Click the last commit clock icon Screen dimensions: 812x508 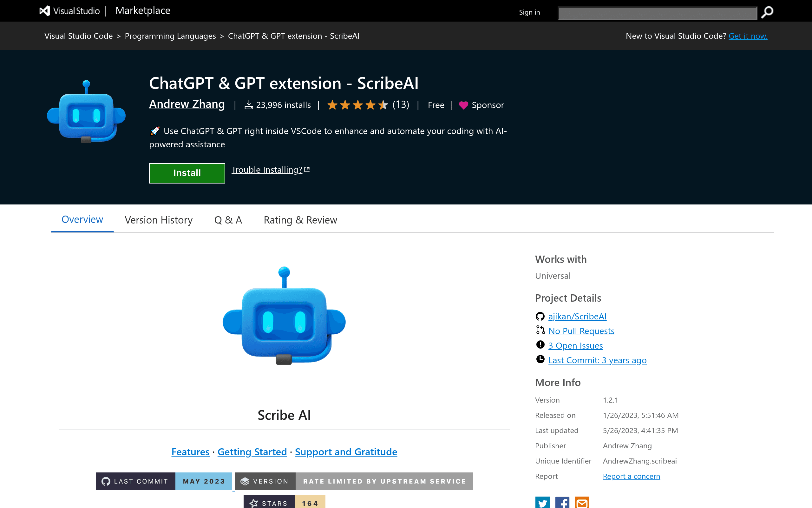click(540, 359)
